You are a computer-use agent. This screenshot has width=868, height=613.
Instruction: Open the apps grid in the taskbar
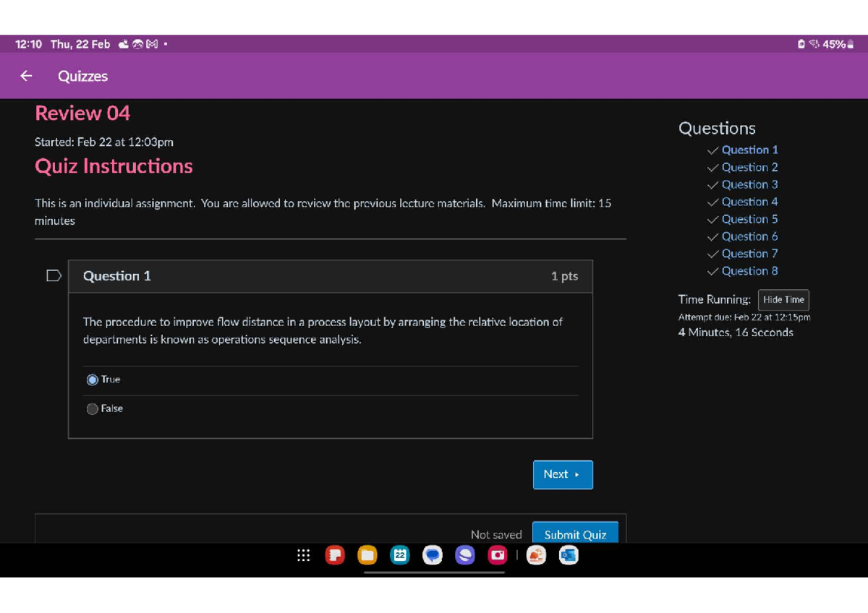[x=304, y=555]
